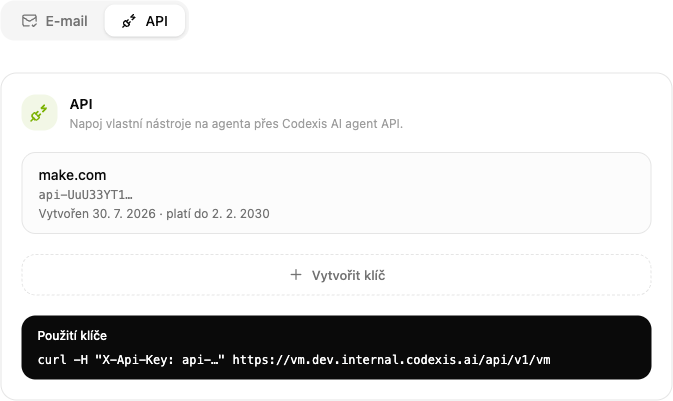This screenshot has width=673, height=401.
Task: Click the API section heading
Action: (x=81, y=104)
